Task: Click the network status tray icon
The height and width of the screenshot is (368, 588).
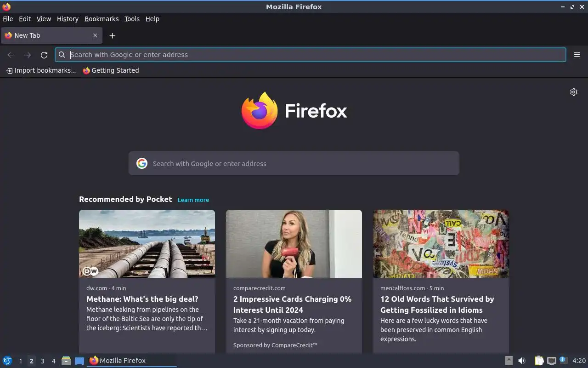Action: pos(552,361)
